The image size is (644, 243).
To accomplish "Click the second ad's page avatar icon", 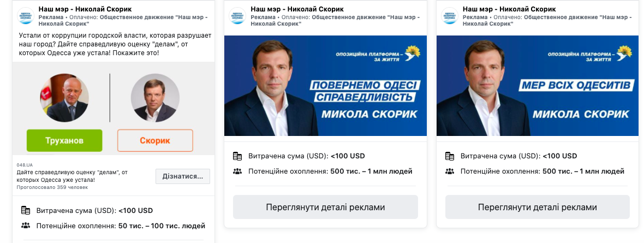I will [237, 16].
